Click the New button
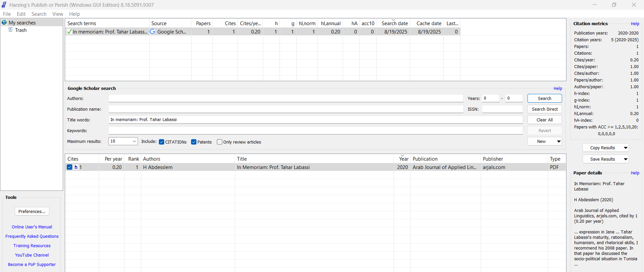Screen dimensions: 644x272 [x=541, y=141]
